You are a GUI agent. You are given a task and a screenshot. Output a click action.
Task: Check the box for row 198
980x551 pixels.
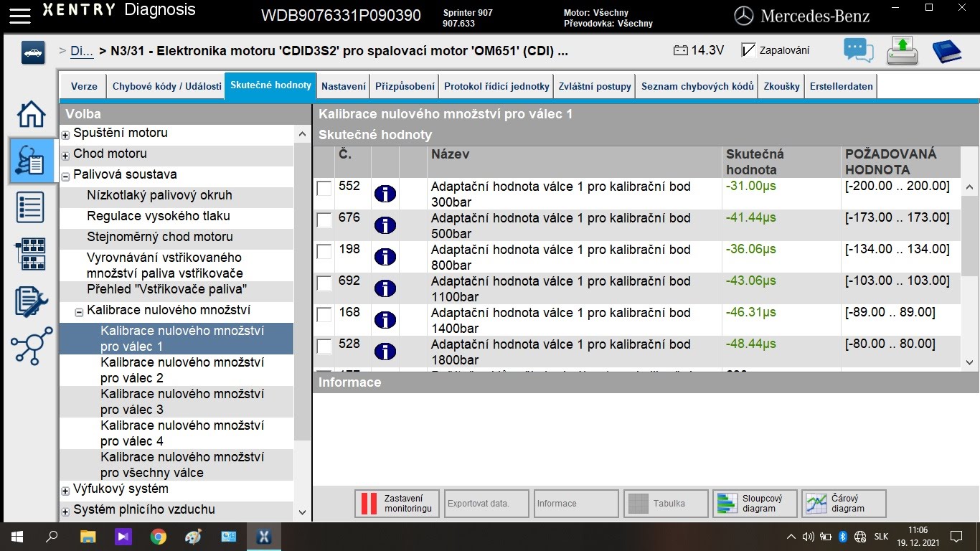point(324,252)
